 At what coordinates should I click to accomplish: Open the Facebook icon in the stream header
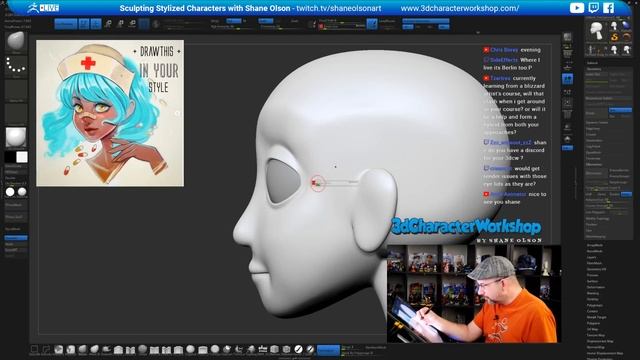click(x=608, y=8)
